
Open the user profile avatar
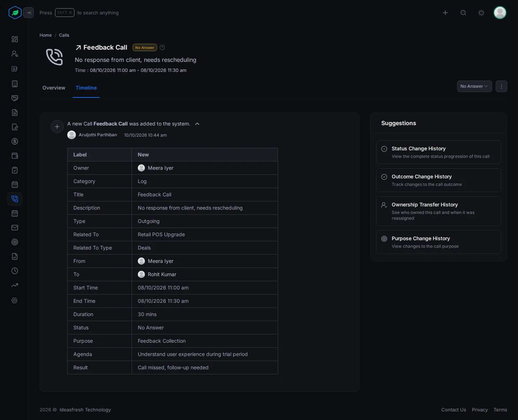500,13
